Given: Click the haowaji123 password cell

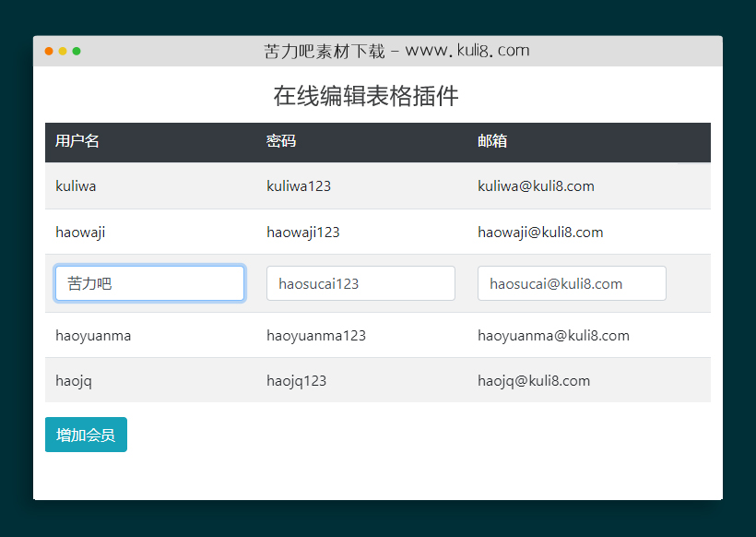Looking at the screenshot, I should (x=303, y=232).
